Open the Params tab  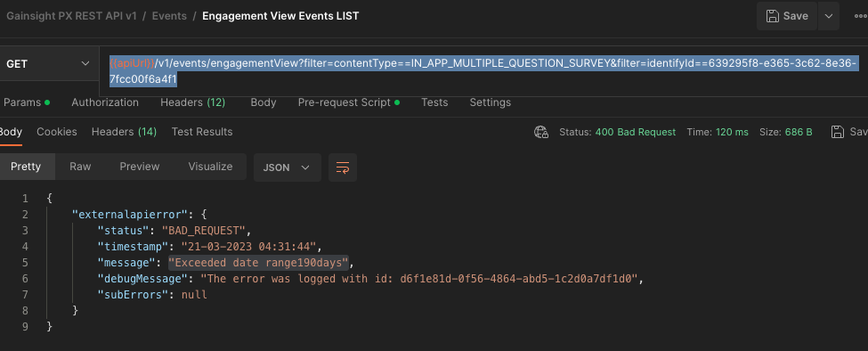coord(26,102)
